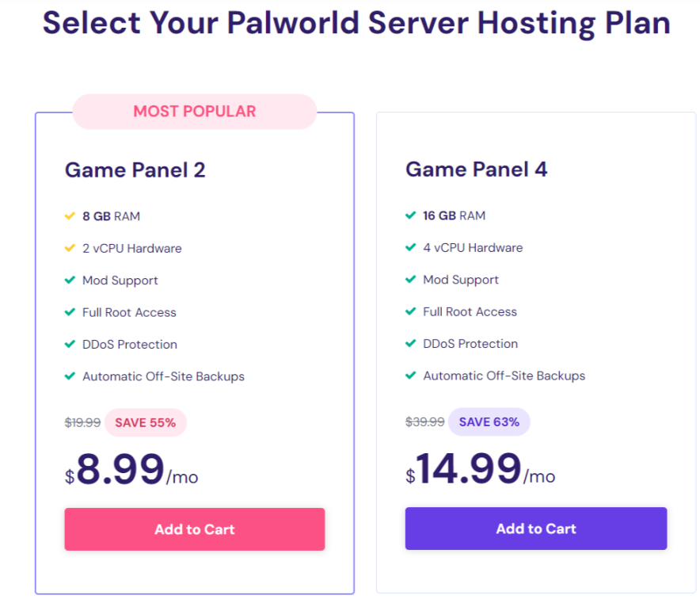Click Game Panel 2 Automatic Off-Site Backups checkmark
The height and width of the screenshot is (599, 700).
click(70, 376)
